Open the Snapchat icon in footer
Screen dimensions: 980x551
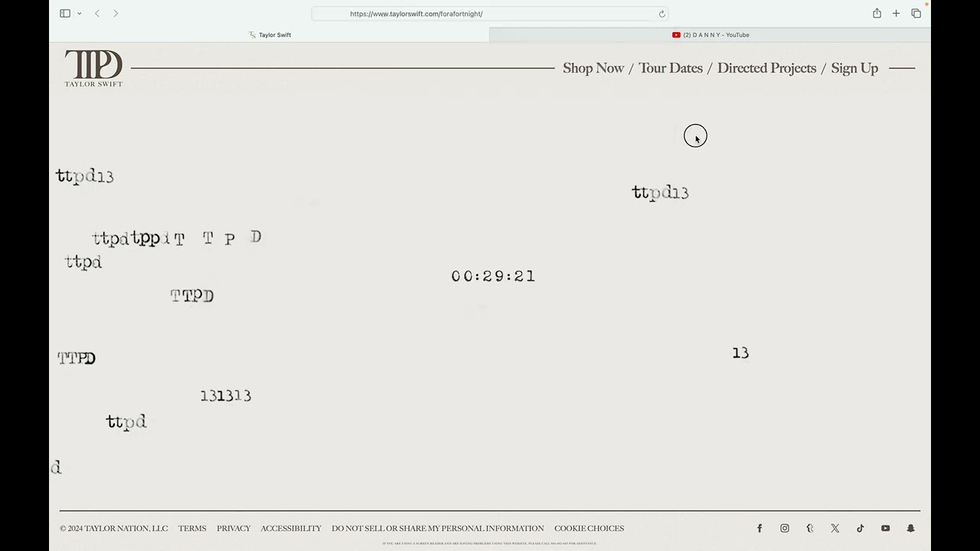pos(911,528)
